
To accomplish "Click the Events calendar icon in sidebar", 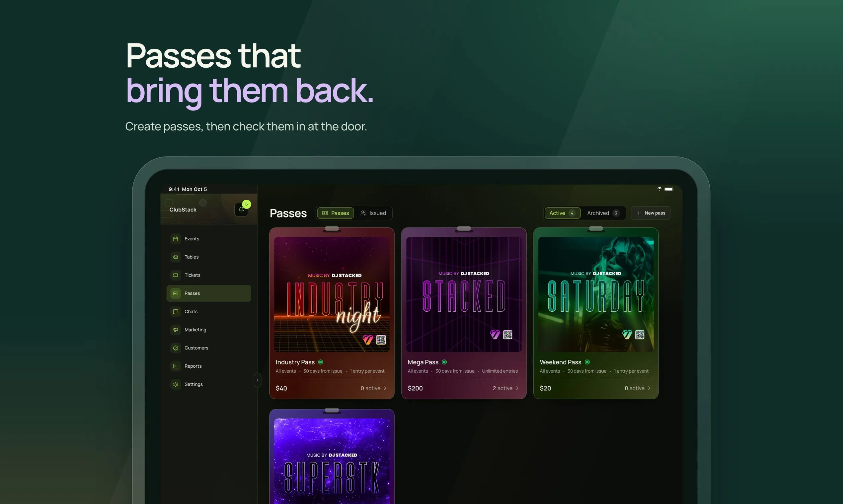I will pos(175,239).
